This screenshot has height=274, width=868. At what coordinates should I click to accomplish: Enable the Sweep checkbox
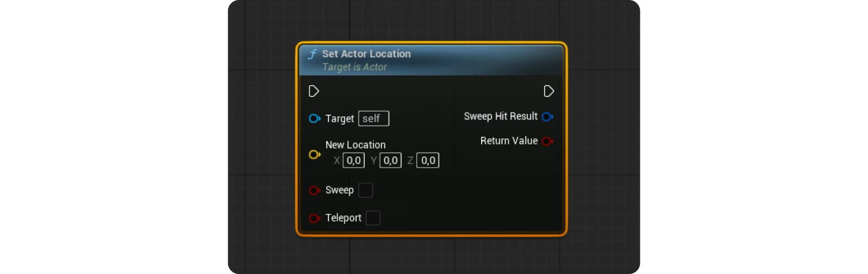click(x=365, y=190)
